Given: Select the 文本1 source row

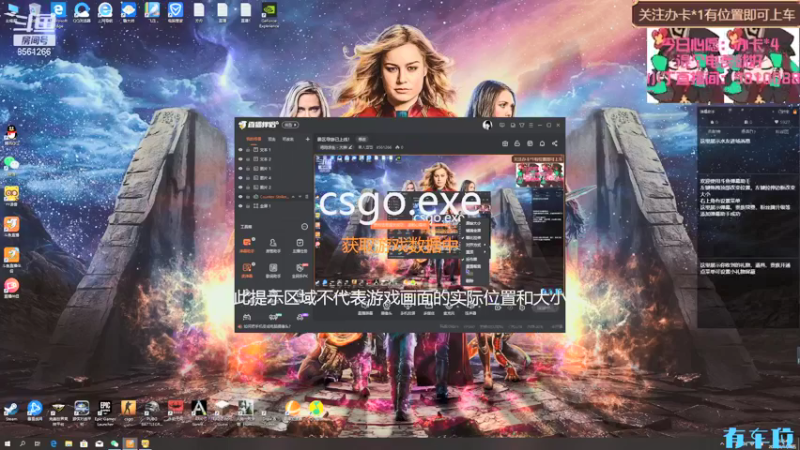Looking at the screenshot, I should [273, 150].
